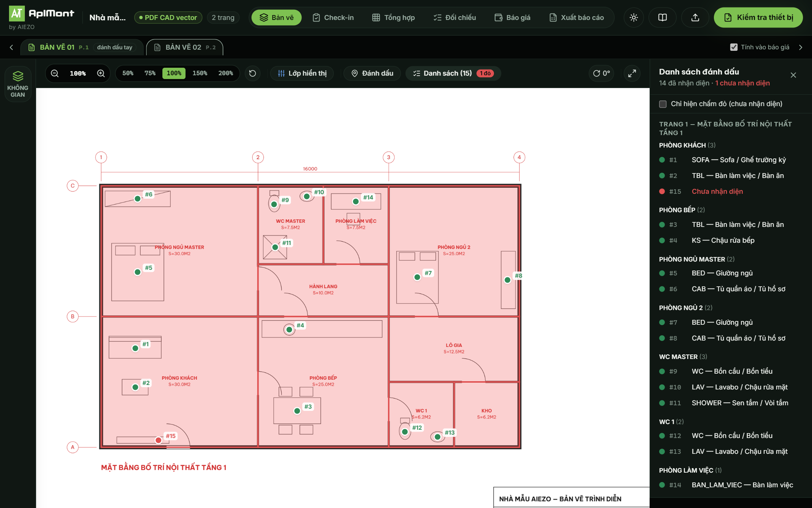
Task: Click the upload/export arrow icon
Action: coord(695,18)
